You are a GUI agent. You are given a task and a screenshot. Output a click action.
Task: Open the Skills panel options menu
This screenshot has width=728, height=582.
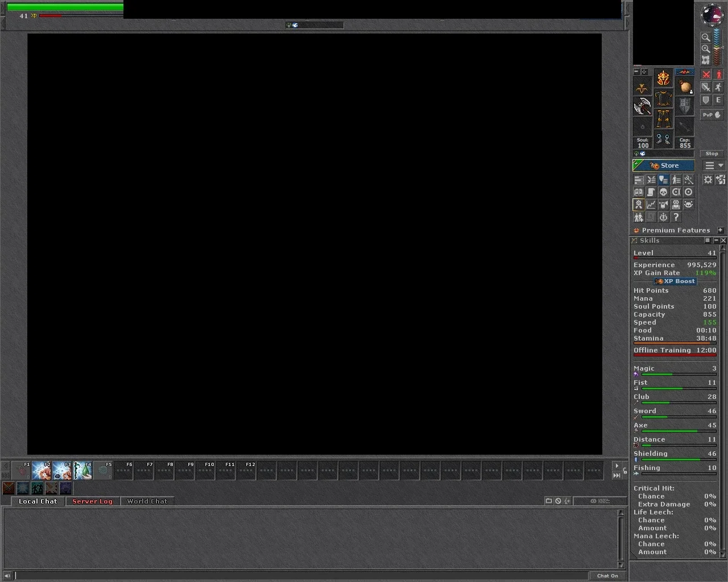click(708, 240)
